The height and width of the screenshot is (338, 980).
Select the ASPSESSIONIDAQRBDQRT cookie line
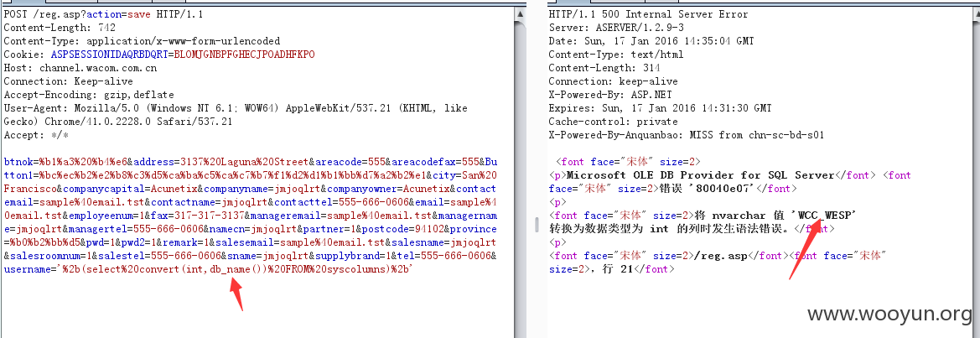pyautogui.click(x=159, y=55)
